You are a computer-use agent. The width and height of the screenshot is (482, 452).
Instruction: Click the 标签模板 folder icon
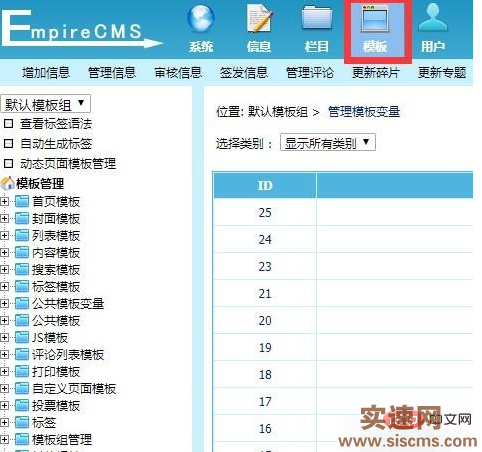coord(22,286)
